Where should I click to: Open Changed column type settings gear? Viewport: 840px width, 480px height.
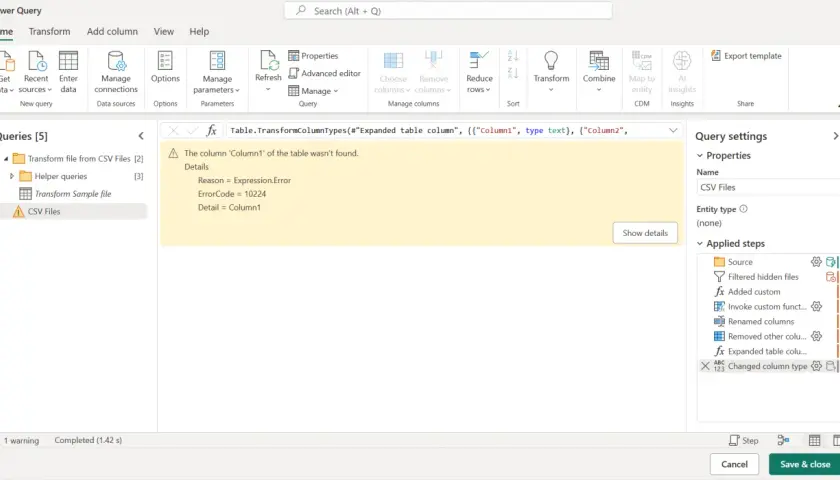816,366
